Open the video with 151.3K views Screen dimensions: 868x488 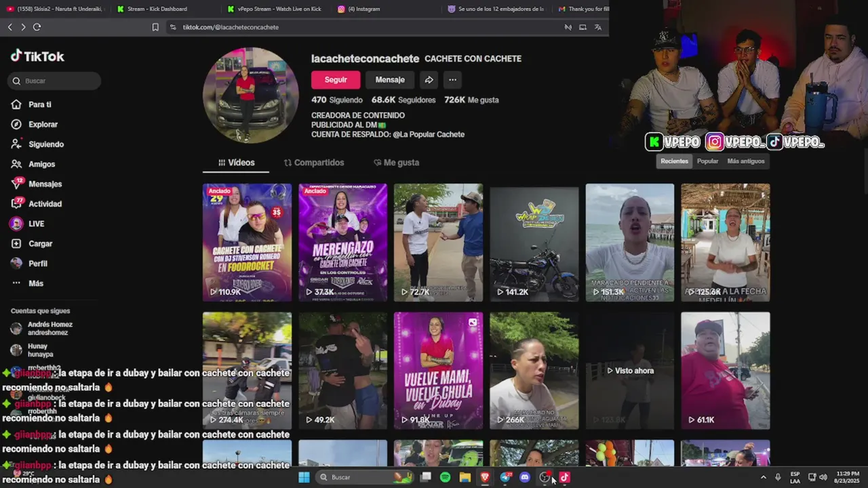tap(630, 243)
